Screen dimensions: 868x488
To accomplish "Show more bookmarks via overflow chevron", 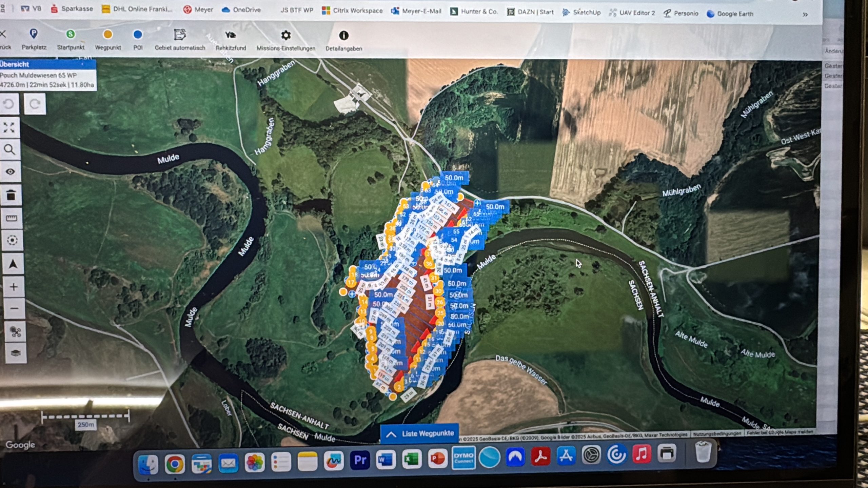I will [805, 15].
